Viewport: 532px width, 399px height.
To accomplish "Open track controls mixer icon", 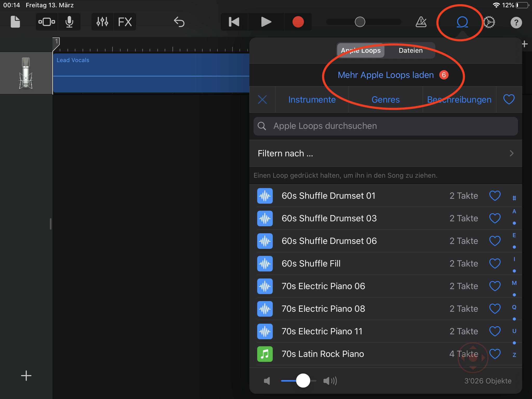I will click(x=102, y=22).
